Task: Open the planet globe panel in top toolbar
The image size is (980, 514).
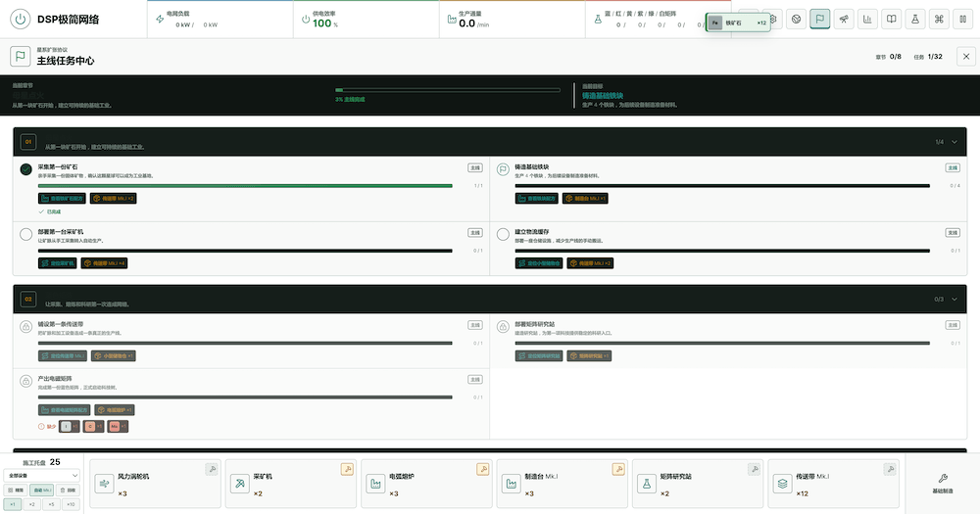Action: click(796, 19)
